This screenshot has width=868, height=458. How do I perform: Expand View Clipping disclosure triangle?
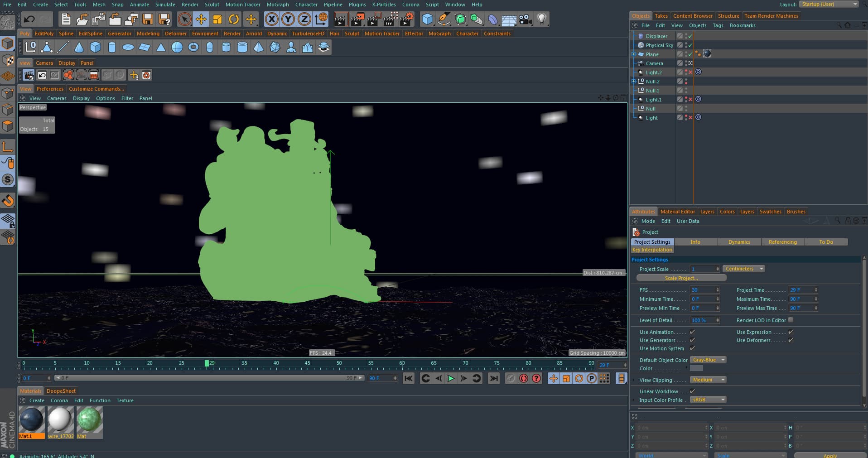634,380
